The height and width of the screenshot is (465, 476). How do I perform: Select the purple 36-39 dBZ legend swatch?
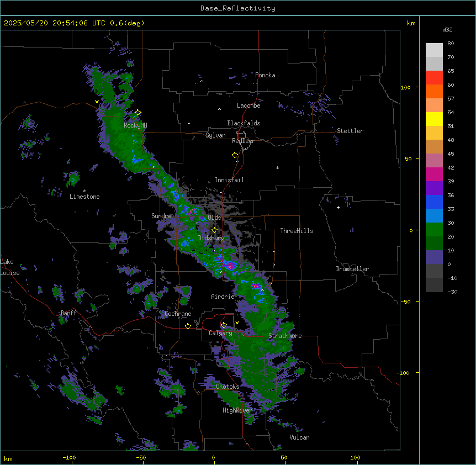[434, 188]
